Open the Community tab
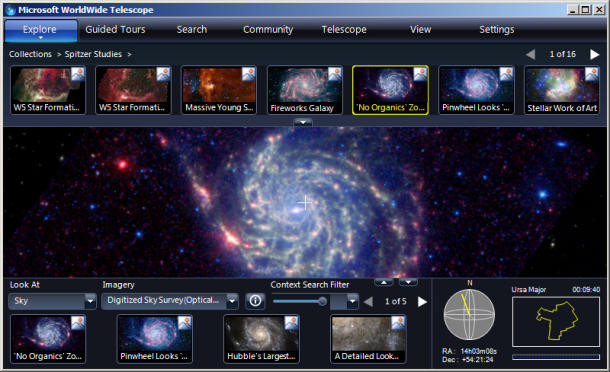 pos(268,29)
